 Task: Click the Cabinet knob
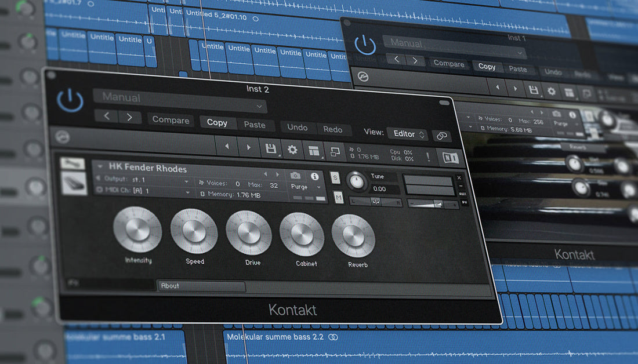(x=302, y=235)
